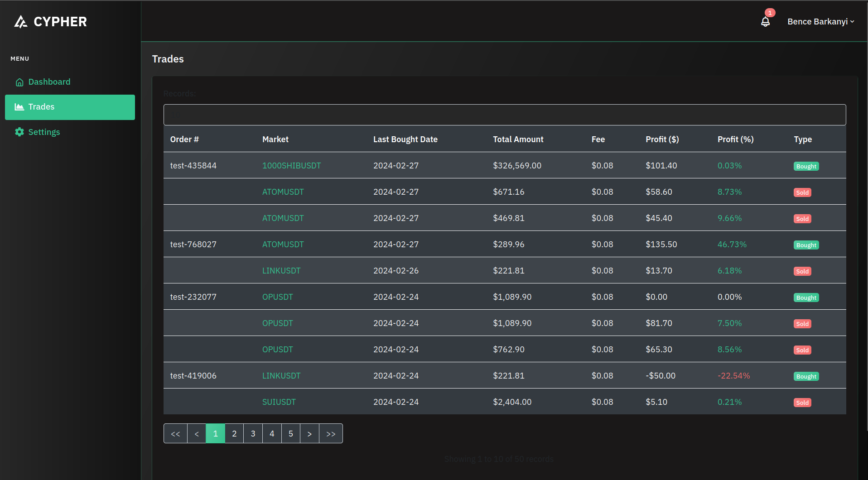This screenshot has width=868, height=480.
Task: Click the Cypher logo
Action: (50, 22)
